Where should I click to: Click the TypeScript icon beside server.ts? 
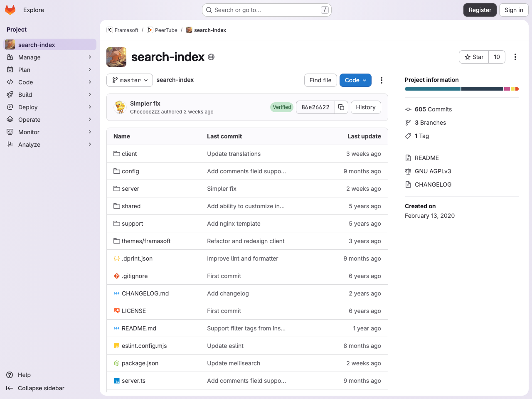point(116,380)
